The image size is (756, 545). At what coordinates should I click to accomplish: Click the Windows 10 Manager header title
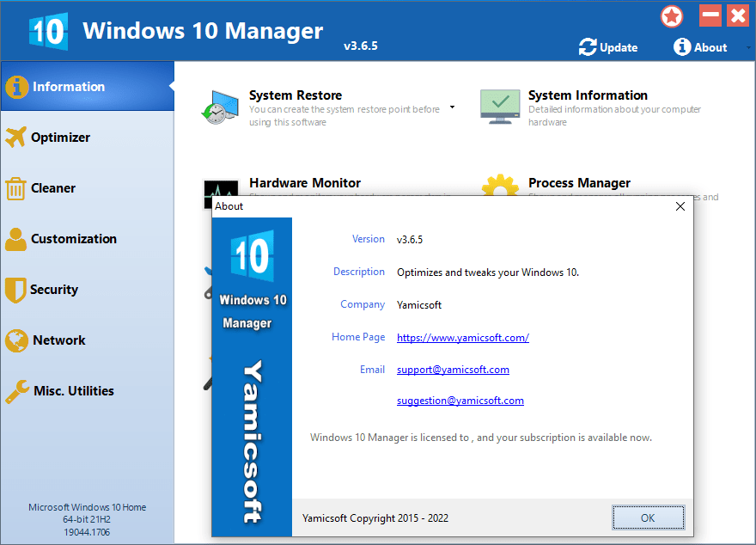(x=203, y=30)
